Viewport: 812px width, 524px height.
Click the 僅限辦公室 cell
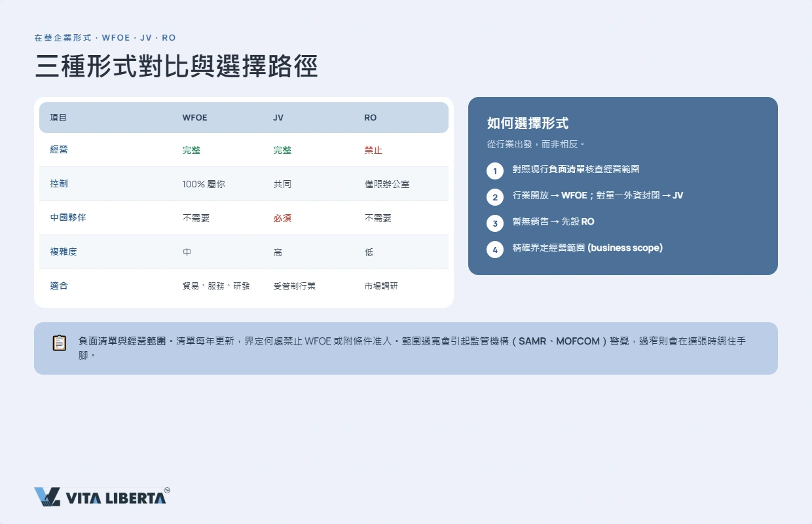[387, 185]
